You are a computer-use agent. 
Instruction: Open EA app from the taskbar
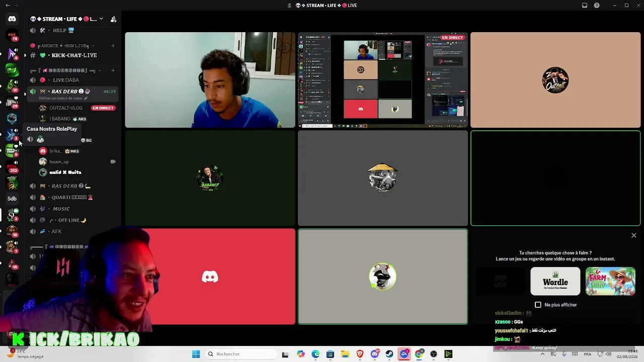pyautogui.click(x=404, y=354)
